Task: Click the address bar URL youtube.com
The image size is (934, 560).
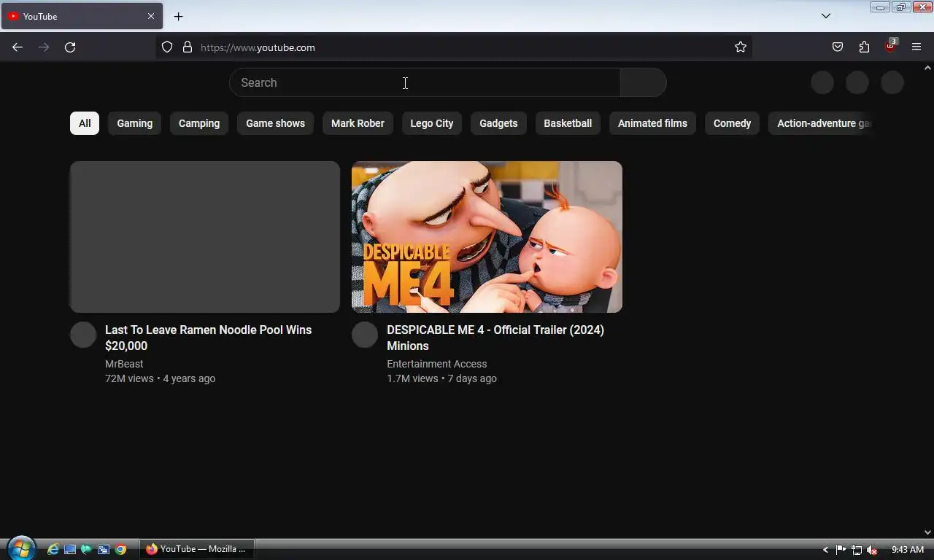Action: (x=258, y=47)
